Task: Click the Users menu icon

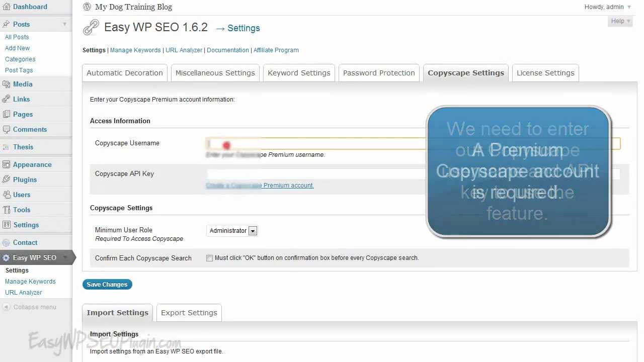Action: (6, 195)
